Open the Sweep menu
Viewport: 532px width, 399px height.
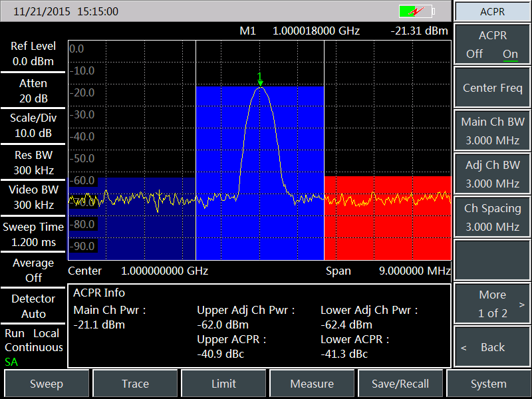tap(47, 384)
